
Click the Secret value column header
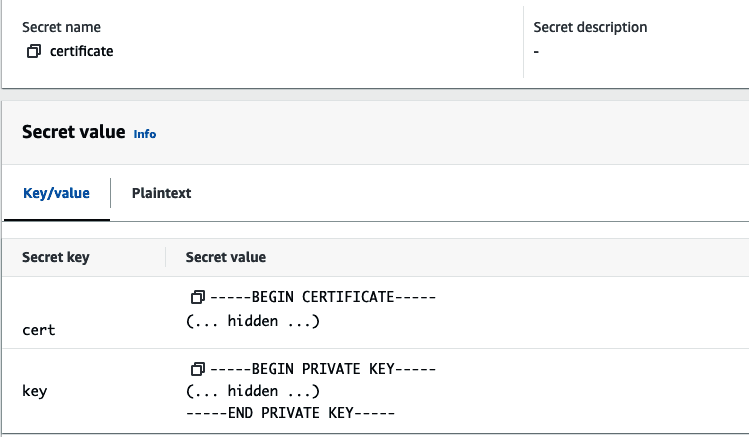click(x=225, y=257)
